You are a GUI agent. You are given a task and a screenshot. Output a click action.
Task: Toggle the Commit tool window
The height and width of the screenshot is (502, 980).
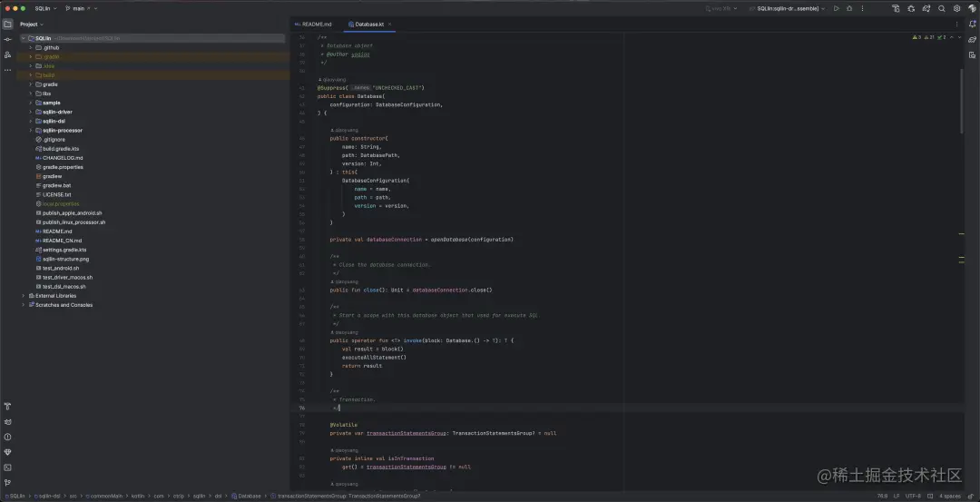coord(7,39)
